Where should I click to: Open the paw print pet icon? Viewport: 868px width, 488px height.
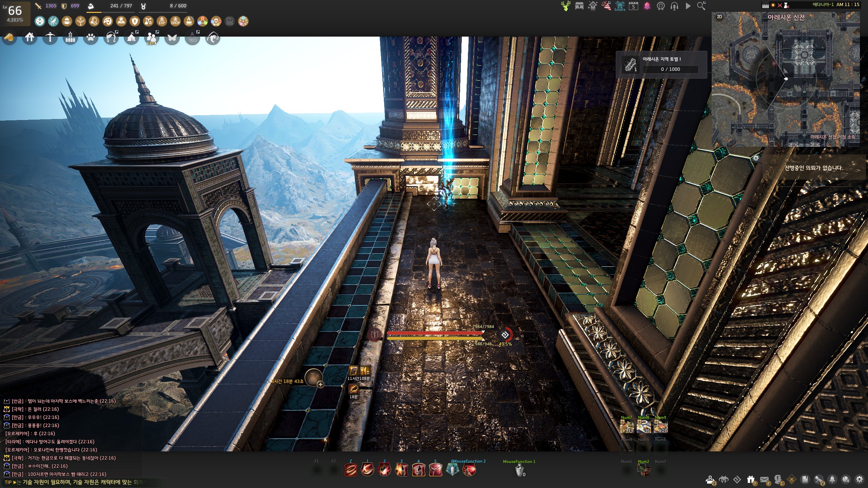91,38
